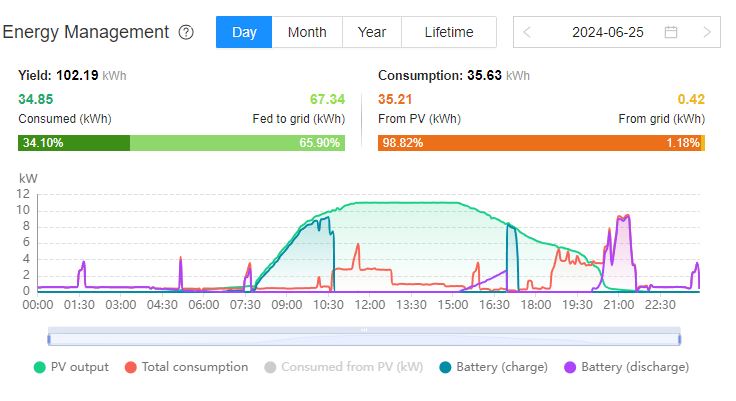Image resolution: width=736 pixels, height=401 pixels.
Task: Open the 2024-06-25 date field
Action: 608,32
